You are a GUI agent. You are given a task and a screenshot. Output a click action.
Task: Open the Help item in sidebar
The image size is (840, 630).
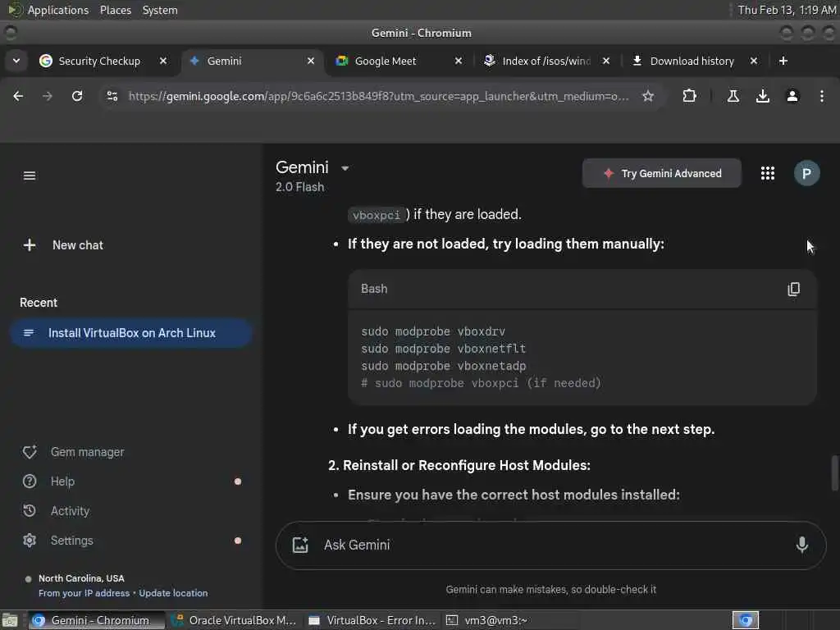(x=48, y=481)
